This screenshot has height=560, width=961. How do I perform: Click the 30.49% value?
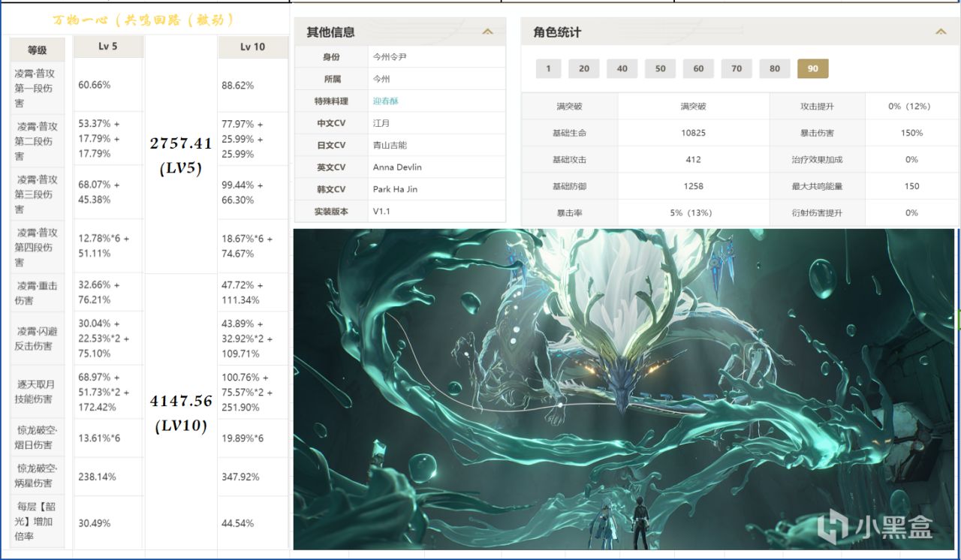(94, 523)
